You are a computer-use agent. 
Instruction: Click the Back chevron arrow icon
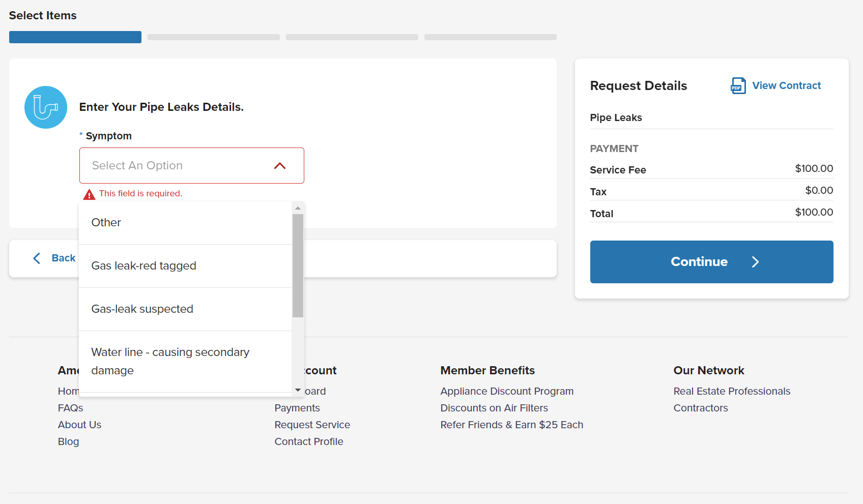[x=37, y=258]
